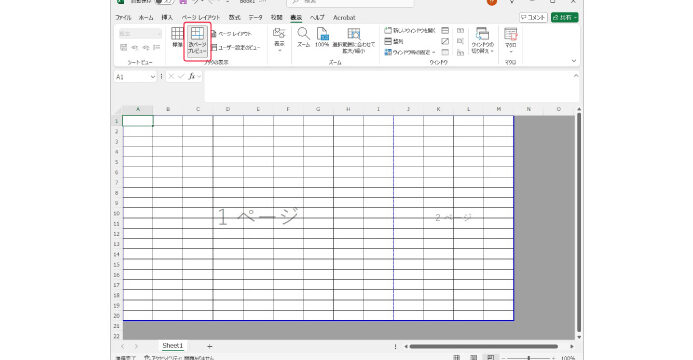Open the コメント (Comments) button
Image resolution: width=693 pixels, height=360 pixels.
point(533,18)
